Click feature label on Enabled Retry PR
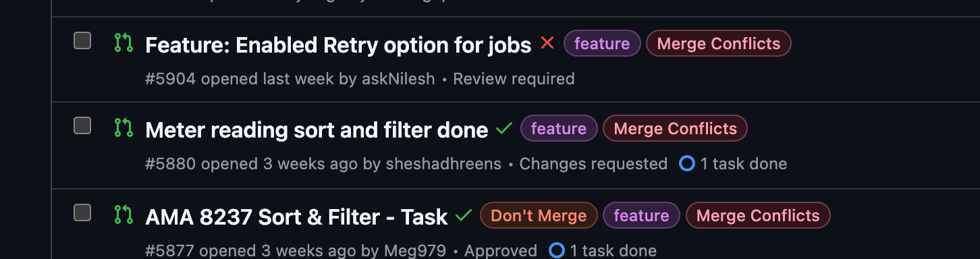 pos(602,44)
